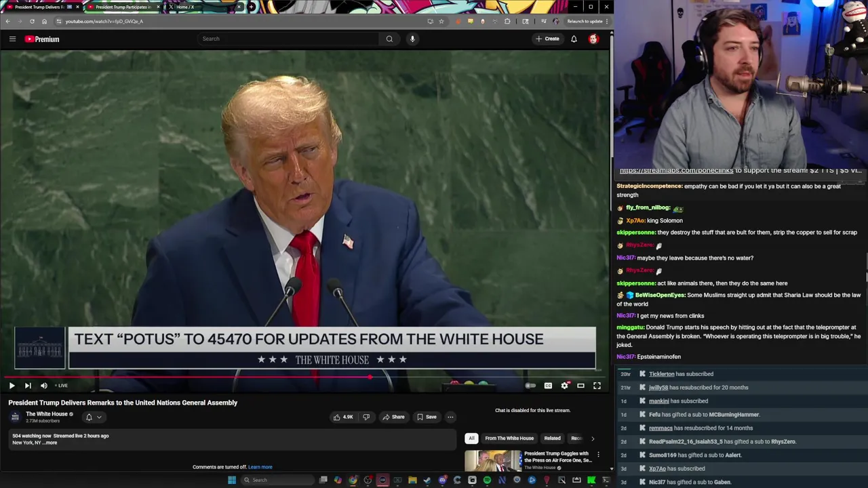This screenshot has width=868, height=488.
Task: Mute the video with the volume icon
Action: click(x=44, y=386)
